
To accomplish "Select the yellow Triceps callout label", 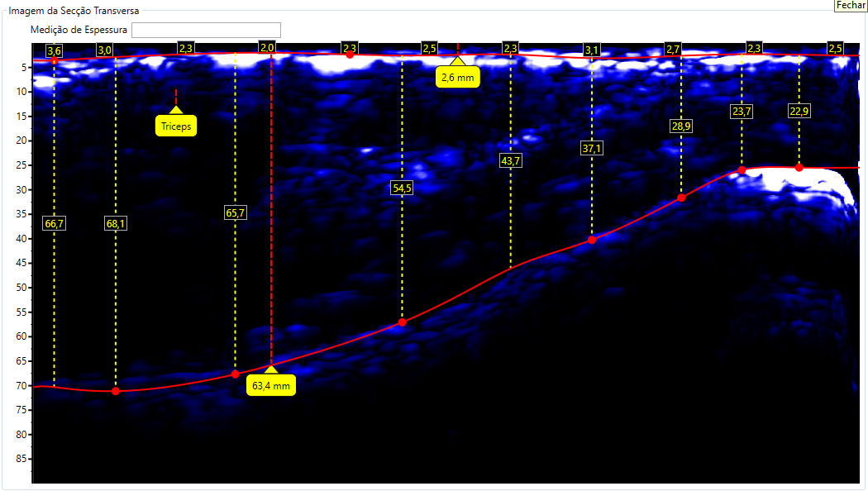I will click(175, 127).
